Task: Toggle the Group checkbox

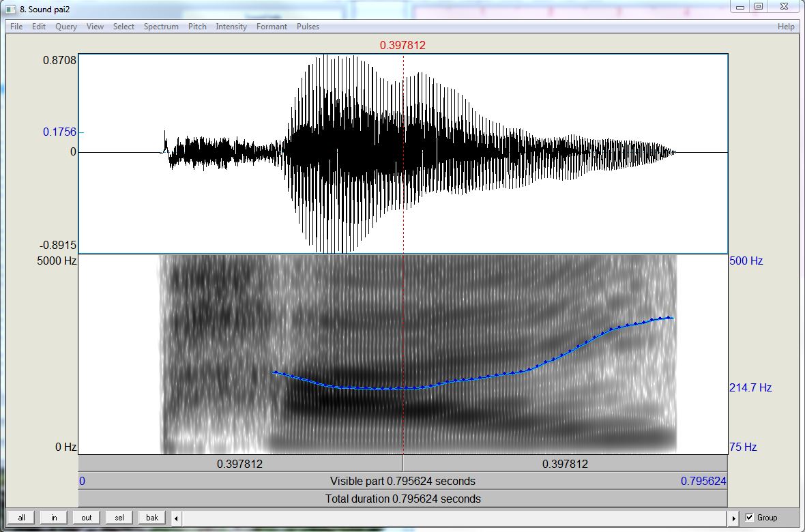Action: (750, 518)
